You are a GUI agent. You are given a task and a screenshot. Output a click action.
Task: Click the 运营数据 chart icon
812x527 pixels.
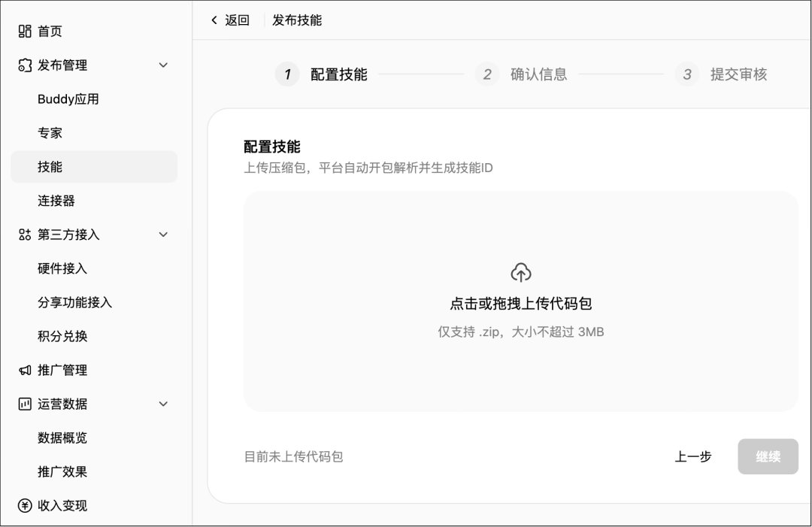click(25, 404)
